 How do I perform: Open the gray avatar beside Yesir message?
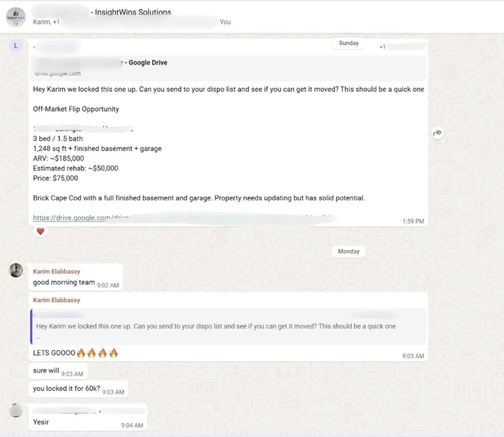(16, 410)
